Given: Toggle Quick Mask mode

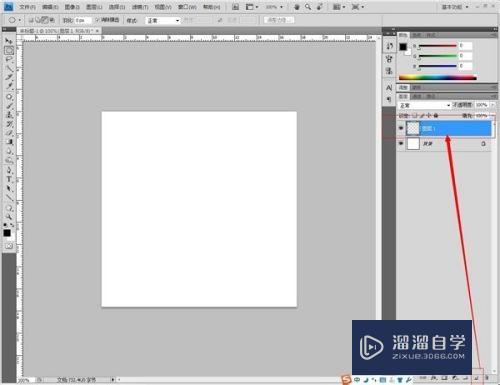Looking at the screenshot, I should coord(9,246).
